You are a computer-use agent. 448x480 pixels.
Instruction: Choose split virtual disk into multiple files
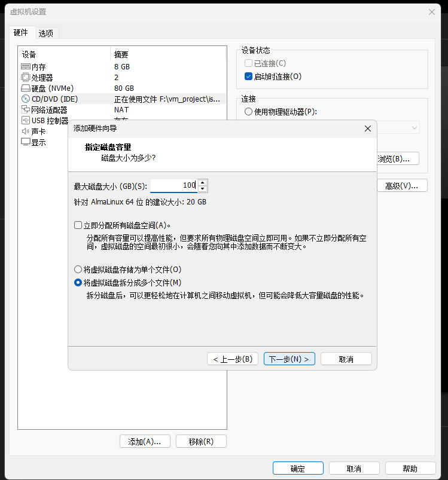coord(78,282)
